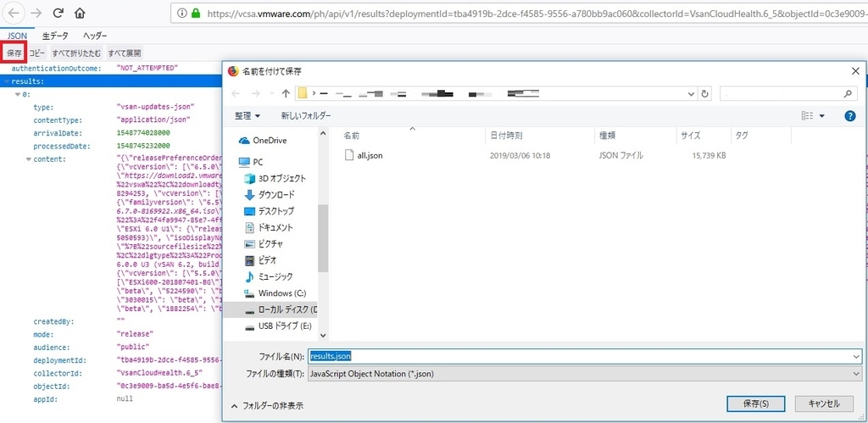Click すべて折りたたむ button

(76, 53)
